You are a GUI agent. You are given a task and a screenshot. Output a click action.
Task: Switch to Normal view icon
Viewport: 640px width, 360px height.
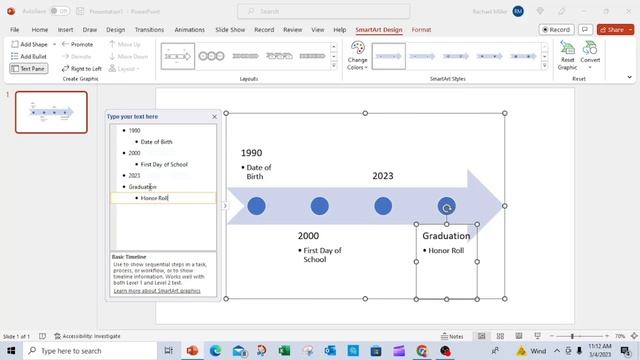[x=482, y=336]
